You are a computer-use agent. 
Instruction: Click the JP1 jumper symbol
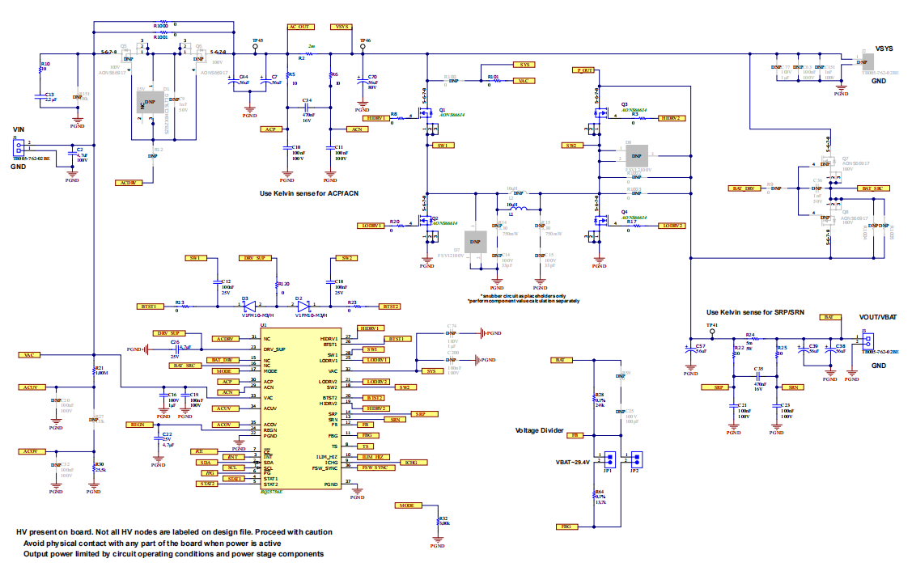pyautogui.click(x=609, y=460)
